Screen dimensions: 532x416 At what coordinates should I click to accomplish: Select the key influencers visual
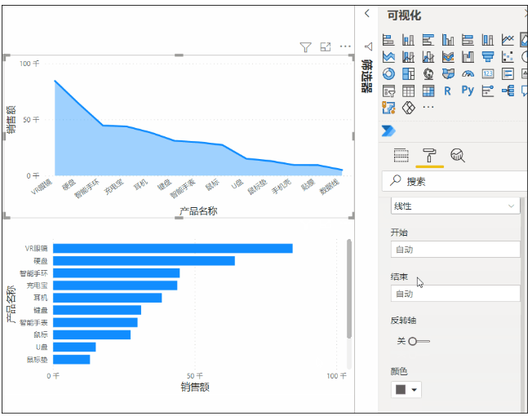[488, 91]
